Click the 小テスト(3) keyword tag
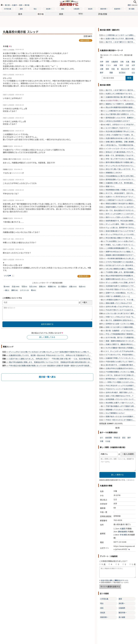The height and width of the screenshot is (644, 138). tap(25, 290)
